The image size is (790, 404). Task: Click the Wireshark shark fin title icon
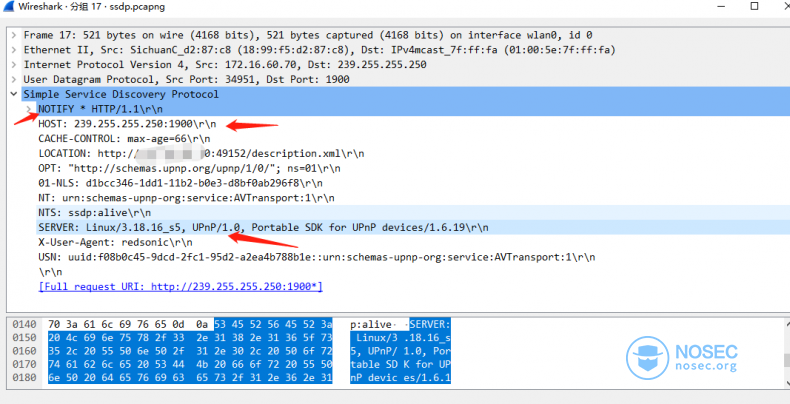(9, 7)
